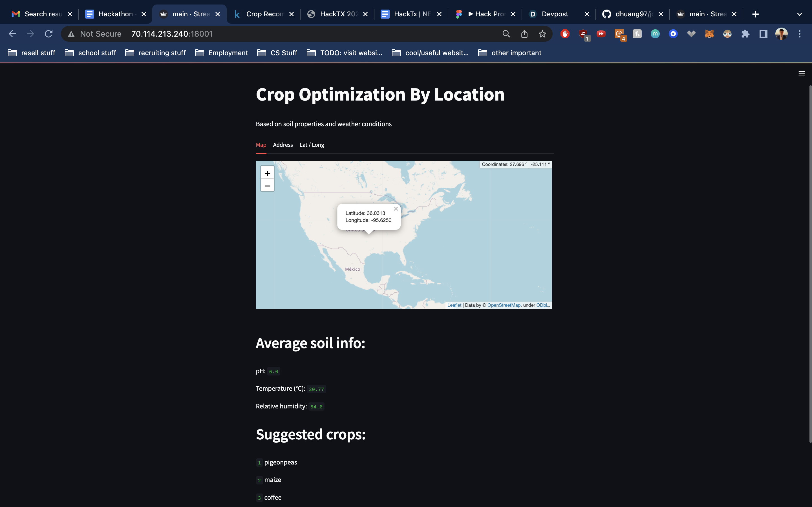Click the Leaflet attribution link
Image resolution: width=812 pixels, height=507 pixels.
(x=454, y=305)
